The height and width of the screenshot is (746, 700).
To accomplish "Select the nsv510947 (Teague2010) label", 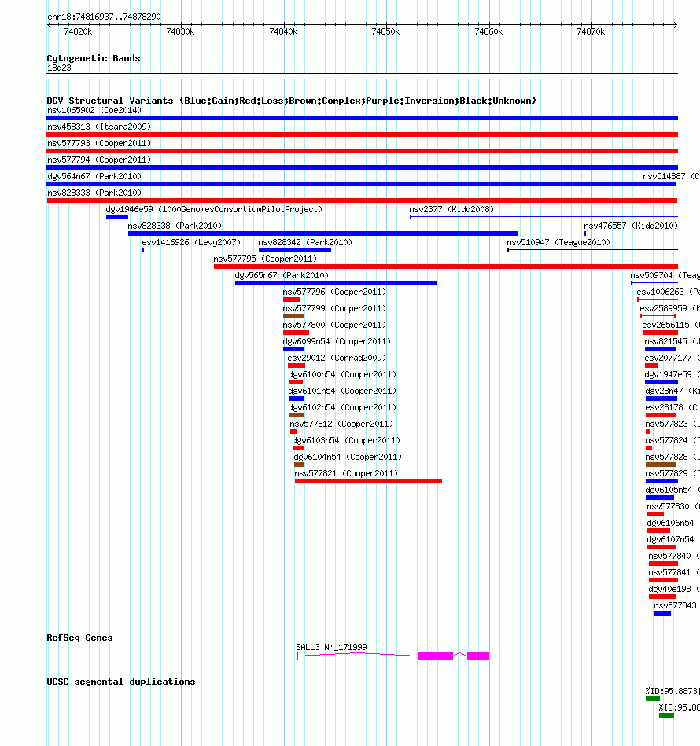I will pos(558,242).
